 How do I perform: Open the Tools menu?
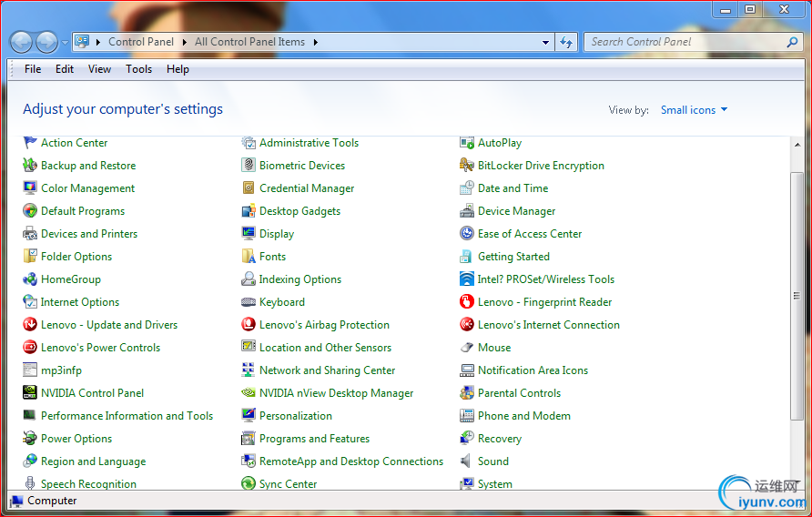click(x=138, y=69)
